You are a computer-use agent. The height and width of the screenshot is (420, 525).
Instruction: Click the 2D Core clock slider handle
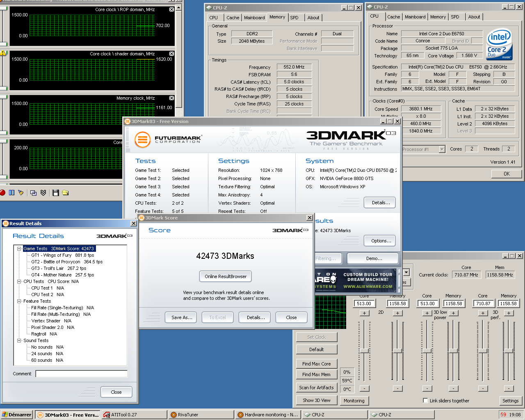point(364,351)
